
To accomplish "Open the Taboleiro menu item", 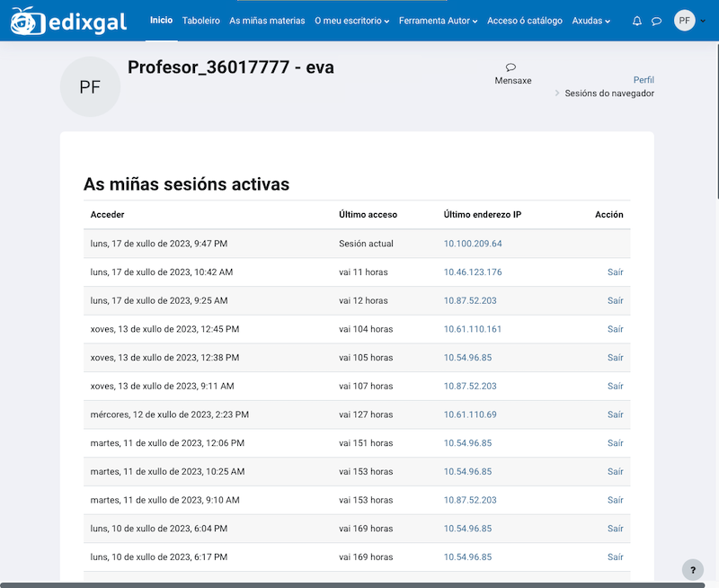I will click(x=200, y=21).
